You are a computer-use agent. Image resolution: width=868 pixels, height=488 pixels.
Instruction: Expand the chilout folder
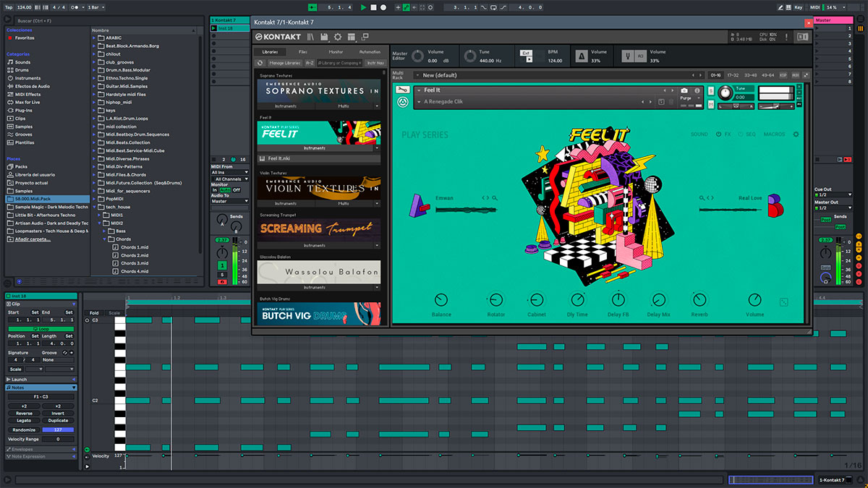(95, 54)
